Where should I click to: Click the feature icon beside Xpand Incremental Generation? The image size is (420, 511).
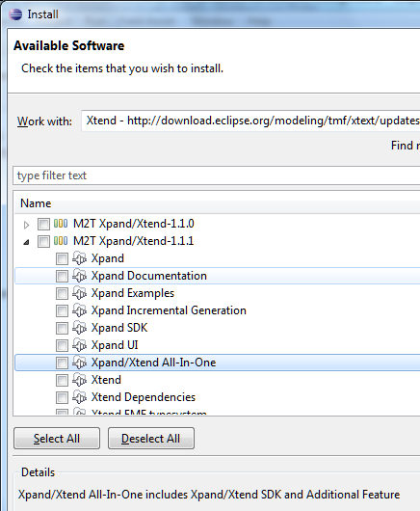tap(79, 310)
